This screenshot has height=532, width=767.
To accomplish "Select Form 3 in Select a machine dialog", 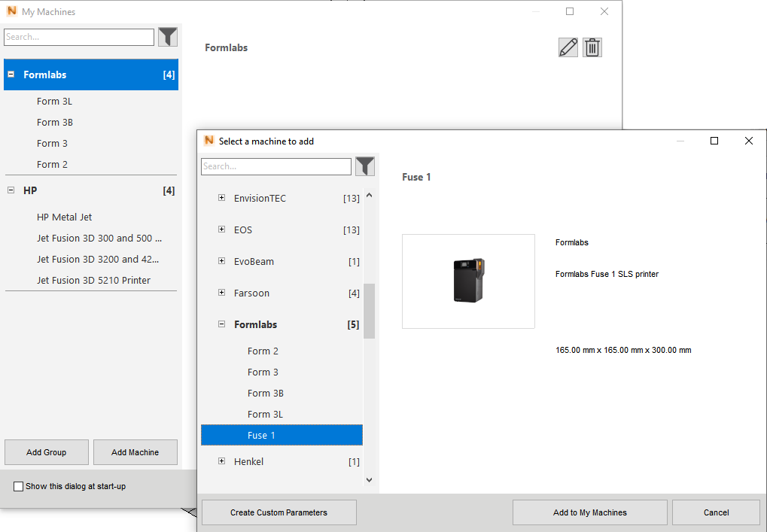I will click(282, 372).
